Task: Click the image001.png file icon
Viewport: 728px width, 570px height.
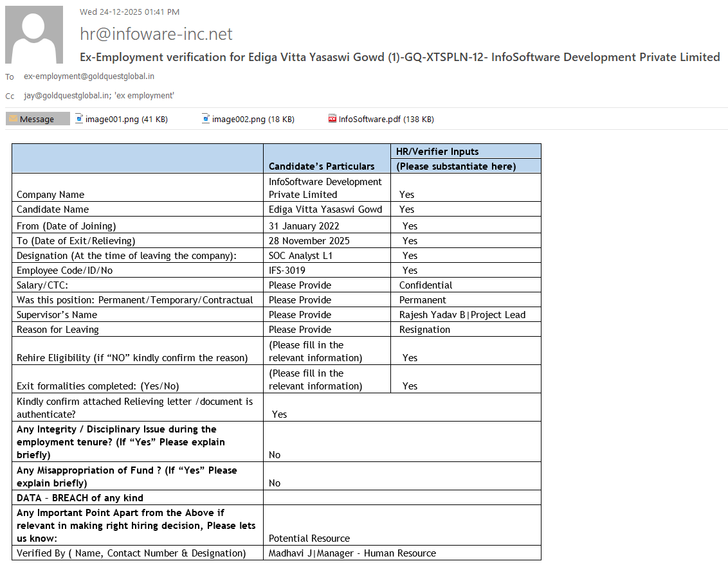Action: click(79, 119)
